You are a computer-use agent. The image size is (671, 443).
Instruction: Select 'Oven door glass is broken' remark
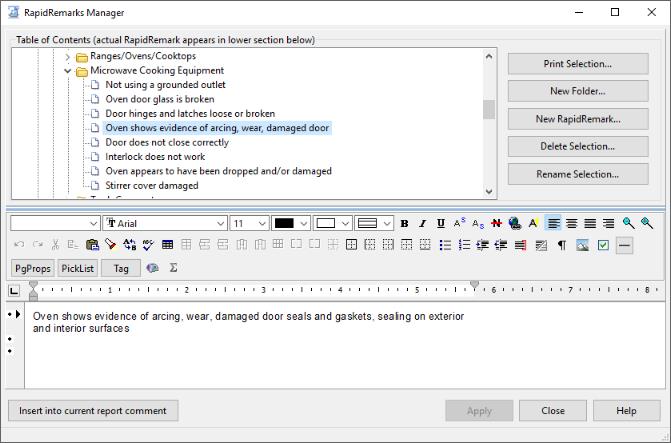tap(160, 99)
